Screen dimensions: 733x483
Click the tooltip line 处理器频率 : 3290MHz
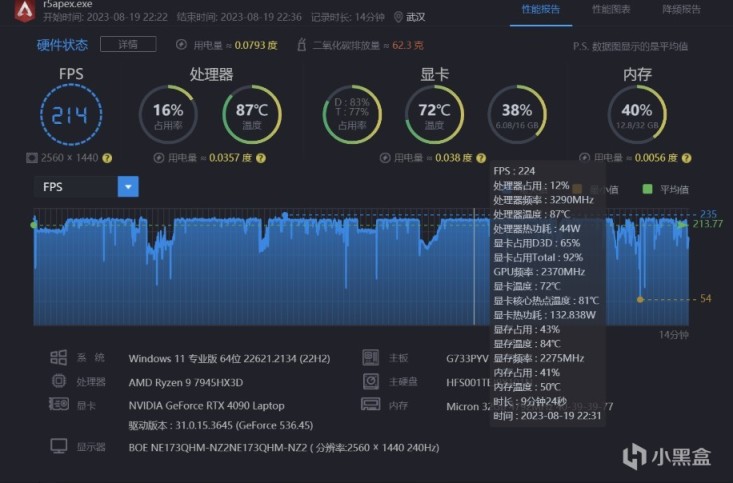pyautogui.click(x=543, y=200)
